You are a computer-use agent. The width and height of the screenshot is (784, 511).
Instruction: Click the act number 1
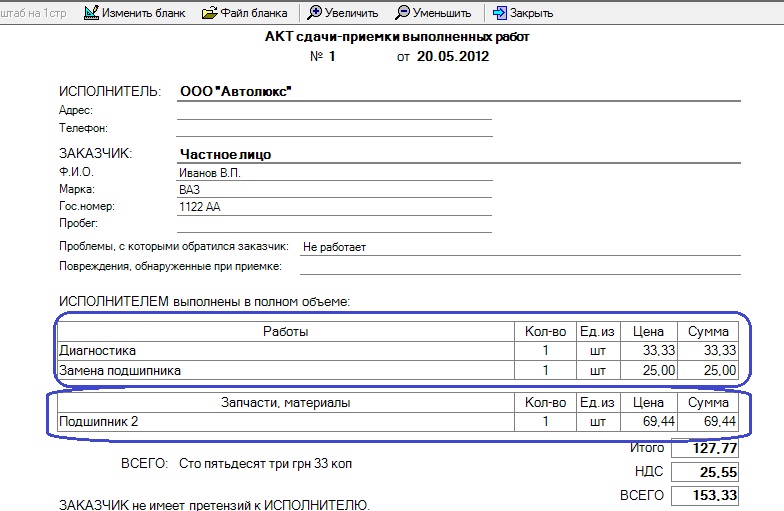332,56
